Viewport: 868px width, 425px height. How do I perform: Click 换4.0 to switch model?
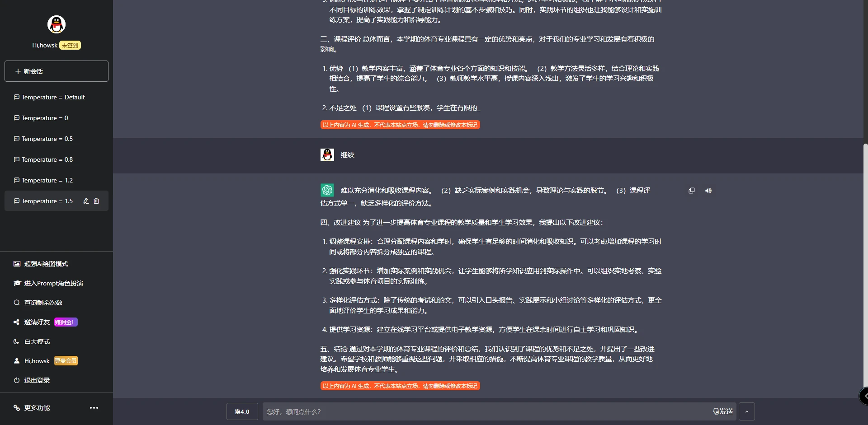tap(242, 411)
